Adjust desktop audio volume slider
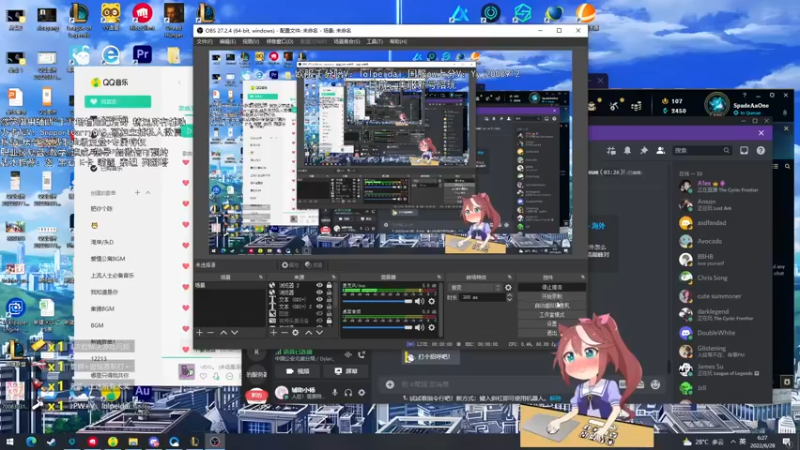 (x=378, y=328)
